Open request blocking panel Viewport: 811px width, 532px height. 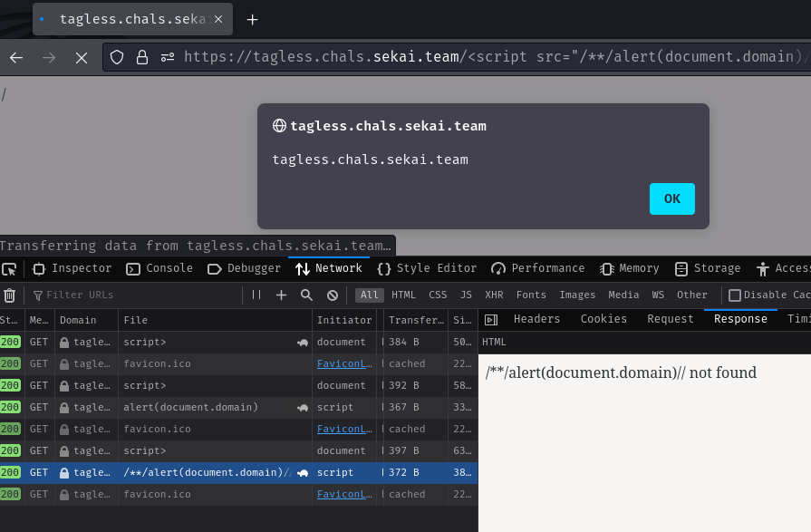[333, 295]
